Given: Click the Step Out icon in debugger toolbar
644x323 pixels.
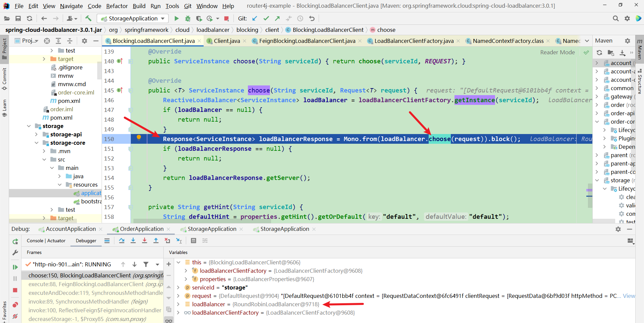Looking at the screenshot, I should 156,241.
